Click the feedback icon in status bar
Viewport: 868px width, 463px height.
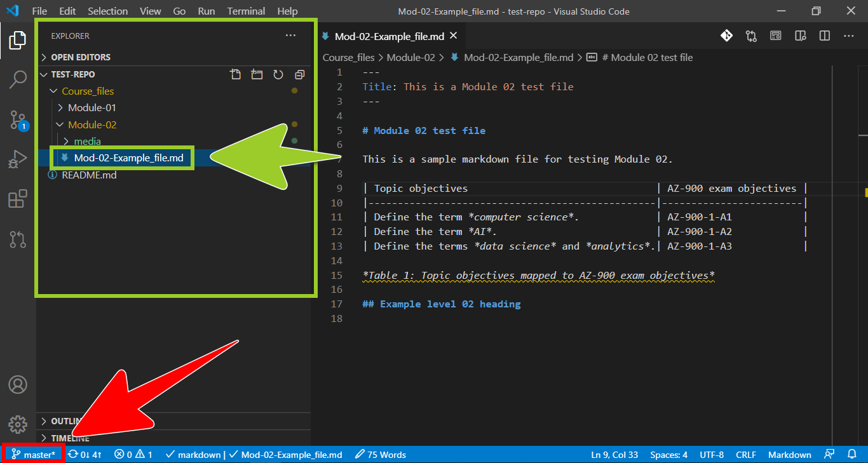[x=829, y=454]
